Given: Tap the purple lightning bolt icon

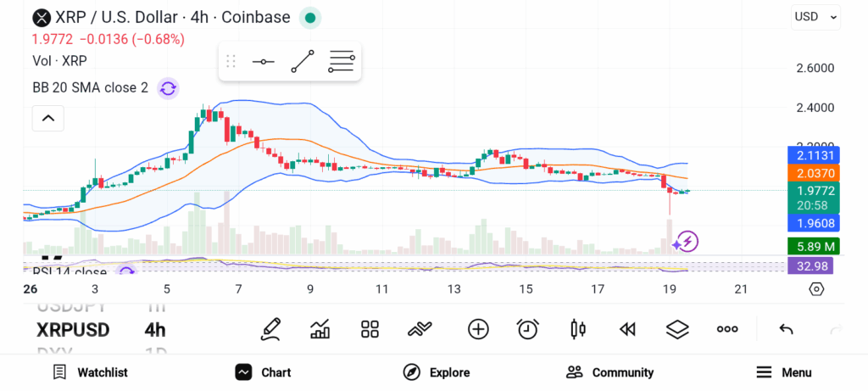Looking at the screenshot, I should click(686, 243).
